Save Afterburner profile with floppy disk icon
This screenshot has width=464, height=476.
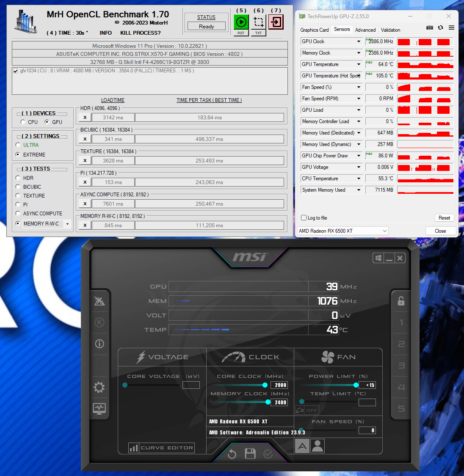250,454
